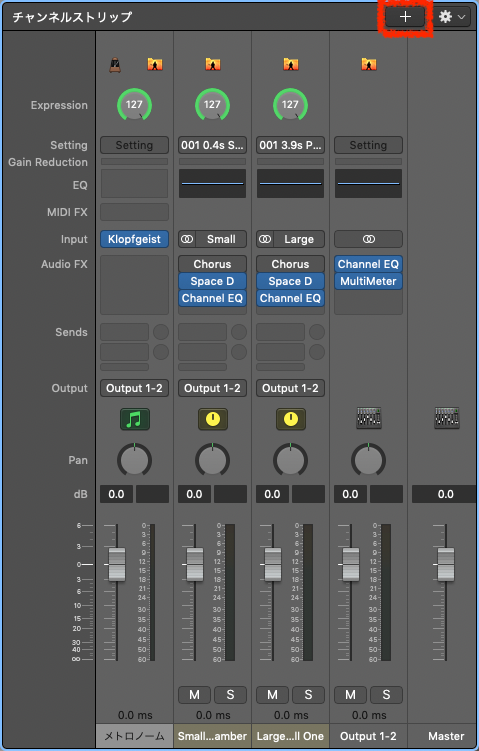479x751 pixels.
Task: Open Channel EQ on Small Chamber strip
Action: (x=213, y=298)
